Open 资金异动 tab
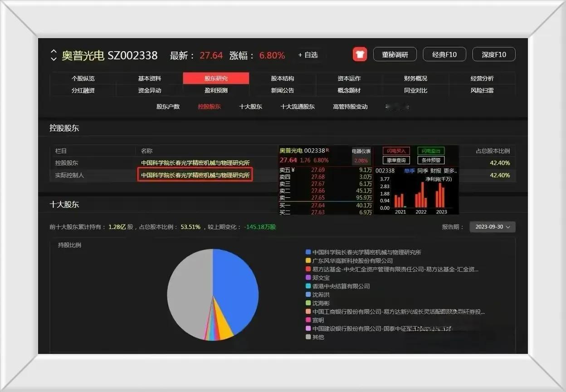 coord(150,90)
